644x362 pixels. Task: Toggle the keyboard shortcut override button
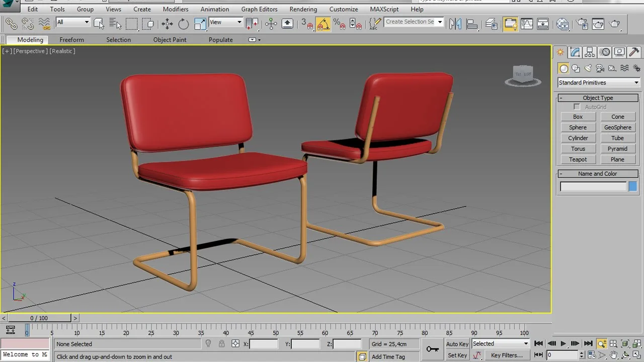(x=287, y=24)
